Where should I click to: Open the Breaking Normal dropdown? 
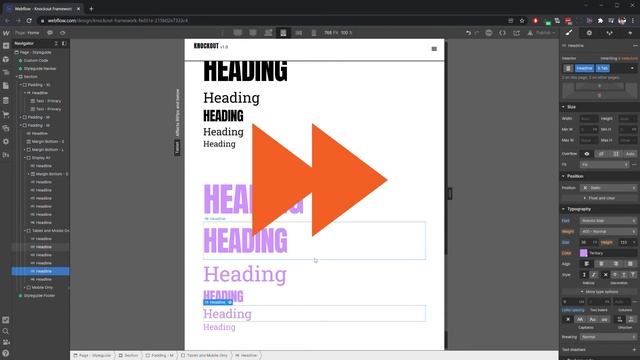608,337
